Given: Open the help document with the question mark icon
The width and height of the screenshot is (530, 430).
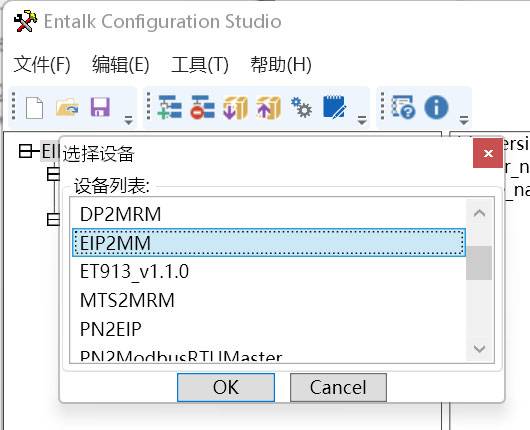Looking at the screenshot, I should point(403,107).
